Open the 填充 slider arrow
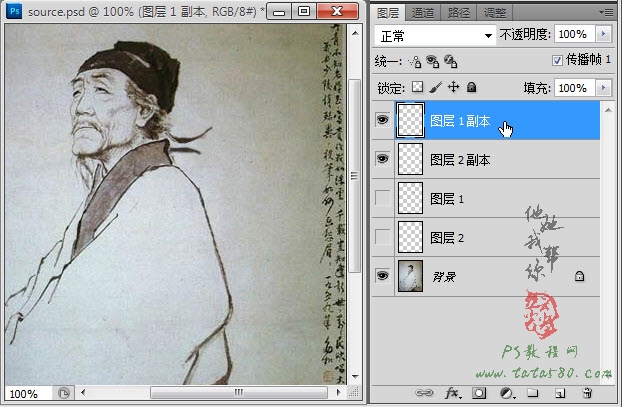The height and width of the screenshot is (407, 622). point(603,88)
